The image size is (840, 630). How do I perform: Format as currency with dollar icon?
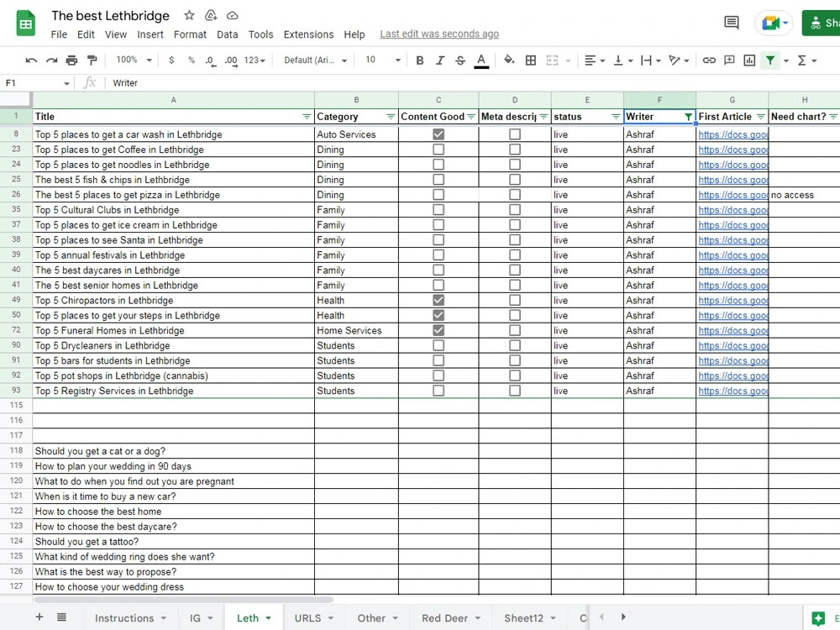[171, 60]
